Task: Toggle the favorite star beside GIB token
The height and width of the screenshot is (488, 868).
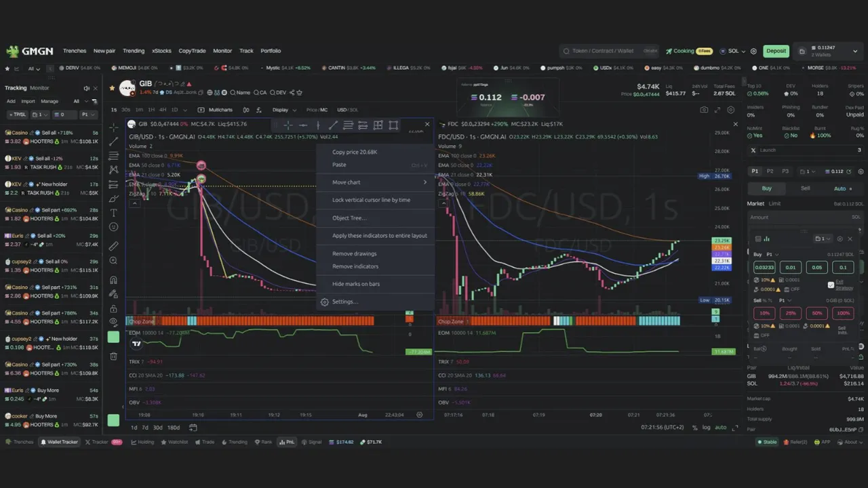Action: [x=113, y=88]
